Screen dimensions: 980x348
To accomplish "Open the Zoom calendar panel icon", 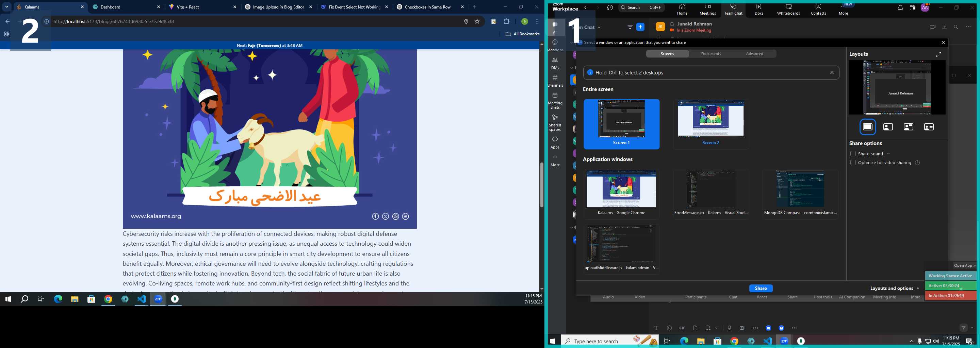I will coord(912,7).
